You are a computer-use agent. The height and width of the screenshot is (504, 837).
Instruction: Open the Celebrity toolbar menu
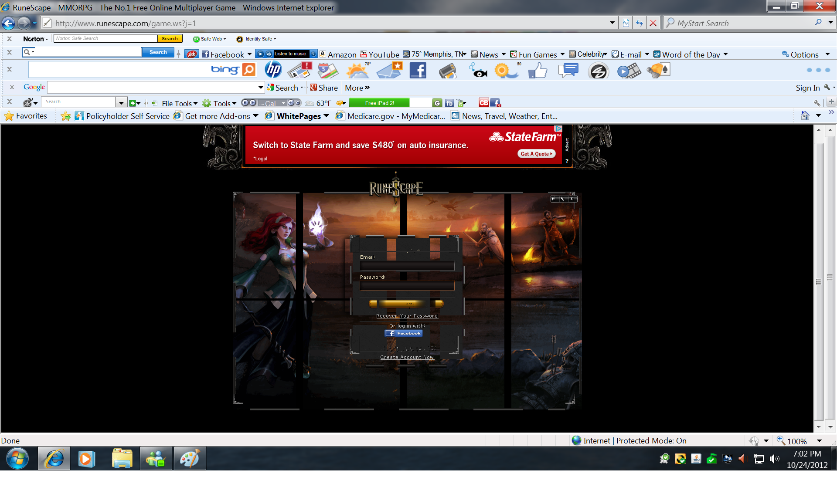pyautogui.click(x=588, y=54)
